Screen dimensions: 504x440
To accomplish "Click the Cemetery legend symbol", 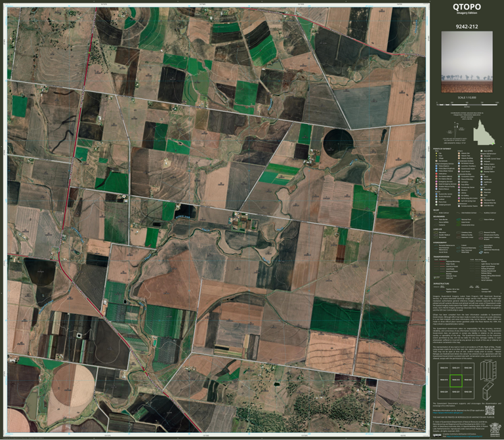I will 459,182.
